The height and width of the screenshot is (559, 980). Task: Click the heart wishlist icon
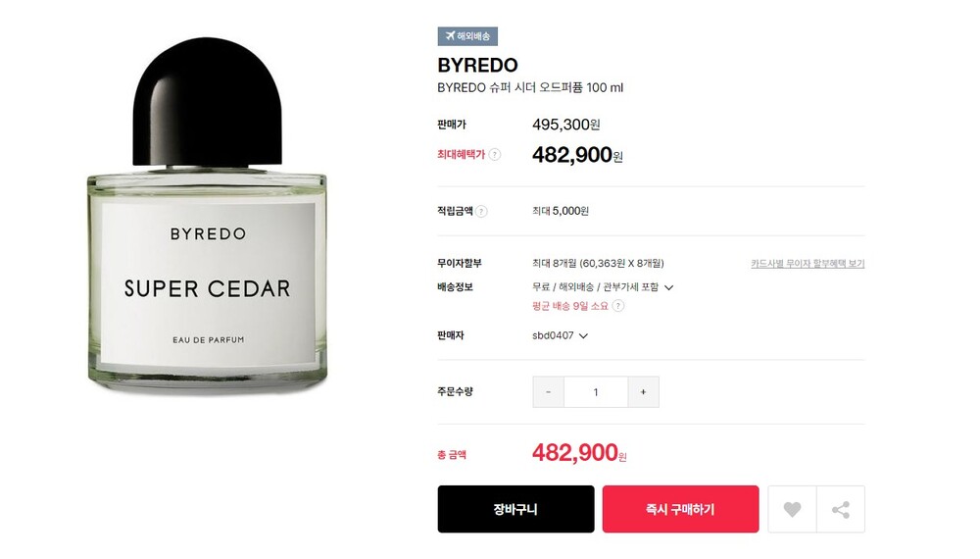(792, 510)
